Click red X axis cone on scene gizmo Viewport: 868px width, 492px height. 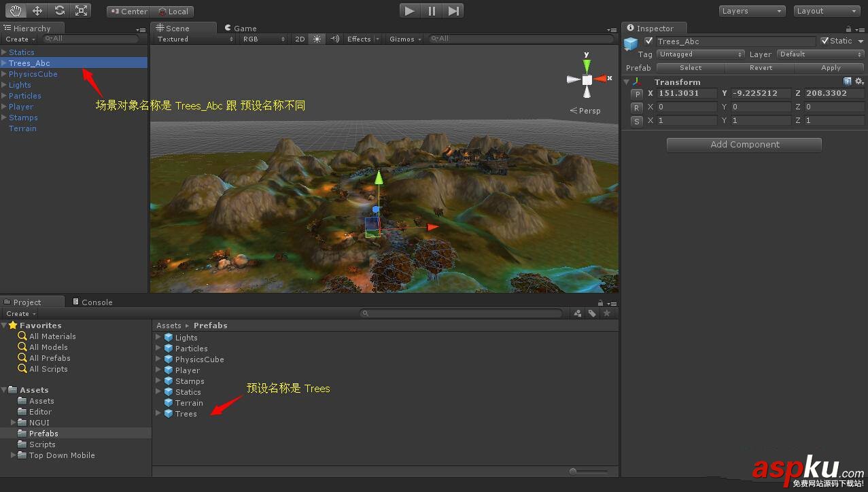pos(601,79)
